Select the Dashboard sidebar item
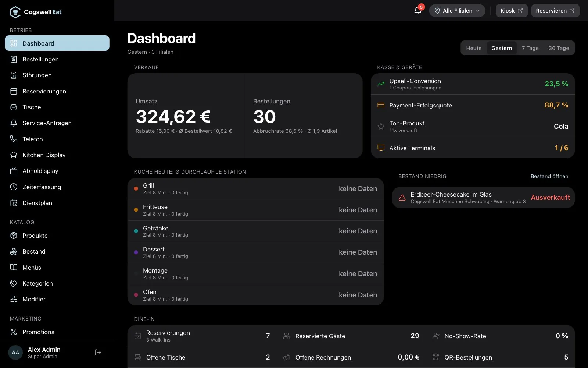 (57, 43)
